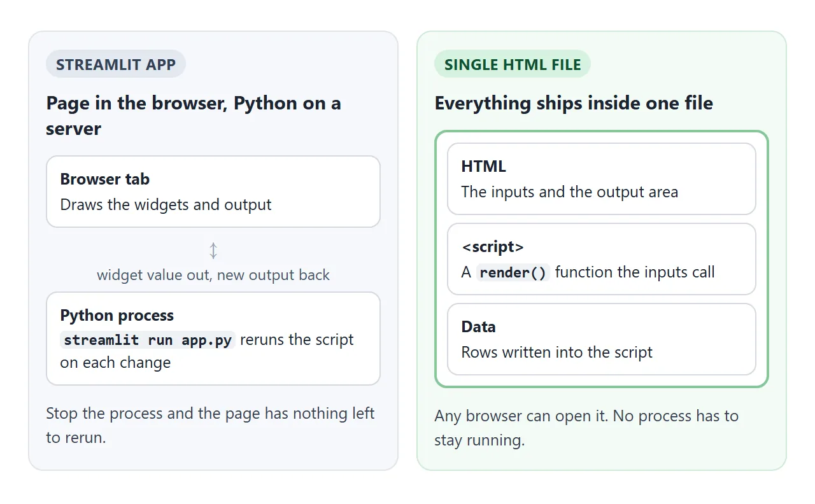
Task: Select heading 'Everything ships inside one file'
Action: (x=574, y=103)
